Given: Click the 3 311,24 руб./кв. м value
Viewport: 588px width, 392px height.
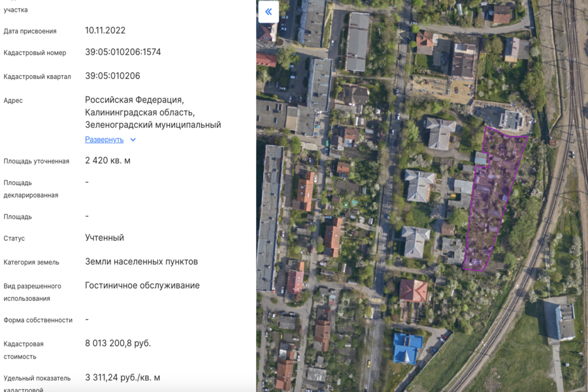Looking at the screenshot, I should pyautogui.click(x=122, y=378).
